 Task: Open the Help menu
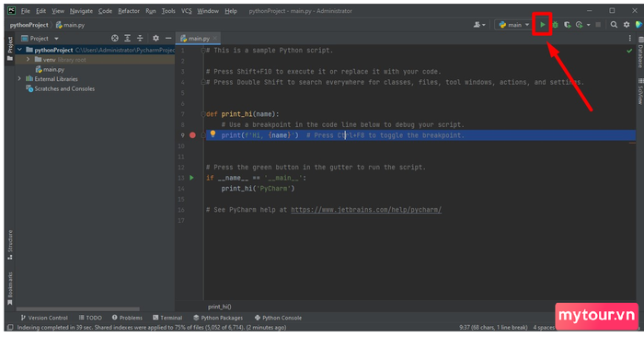[231, 11]
